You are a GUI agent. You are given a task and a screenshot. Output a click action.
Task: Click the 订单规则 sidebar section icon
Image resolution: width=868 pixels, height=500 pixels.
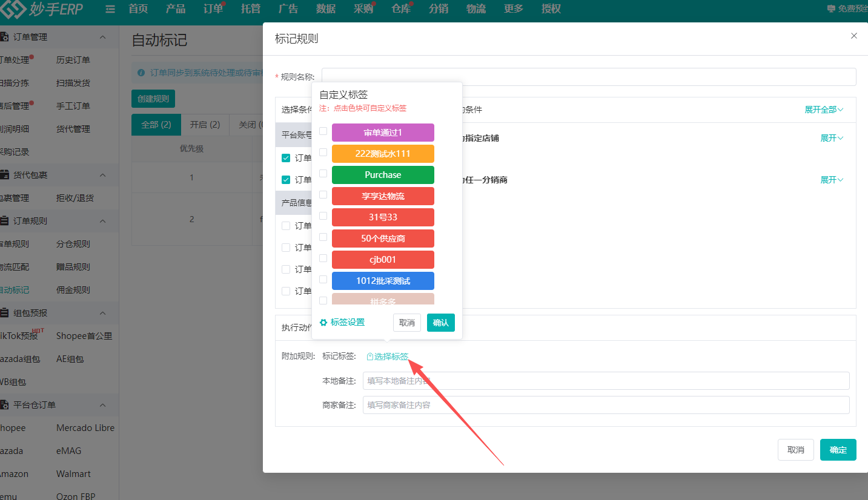click(x=5, y=221)
